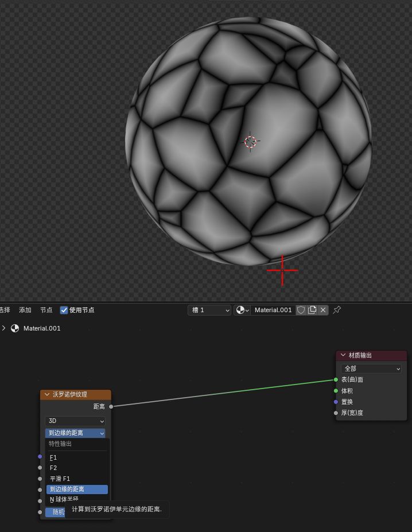Click the Material.001 name field
This screenshot has width=412, height=532.
click(273, 310)
